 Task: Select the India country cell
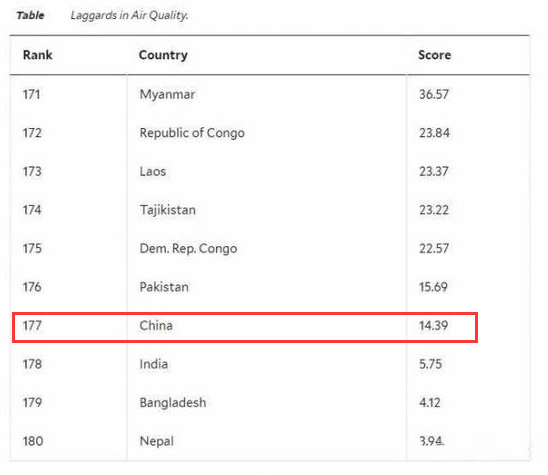pyautogui.click(x=153, y=364)
